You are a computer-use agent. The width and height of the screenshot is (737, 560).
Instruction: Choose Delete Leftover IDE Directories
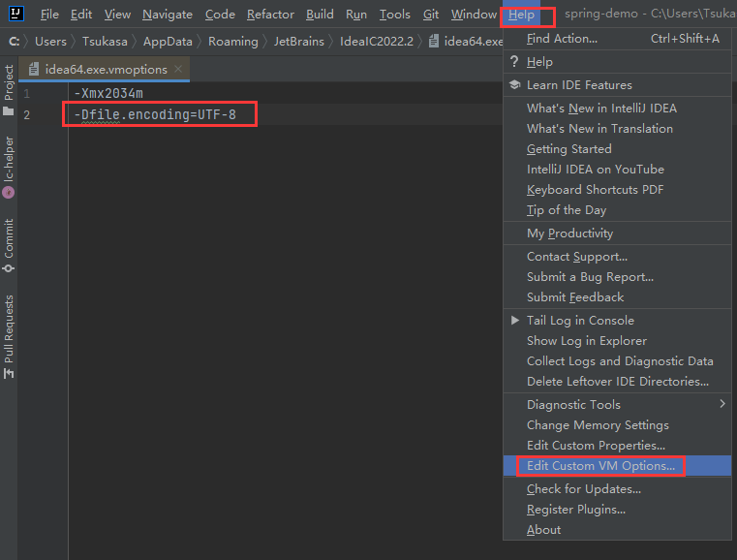617,382
